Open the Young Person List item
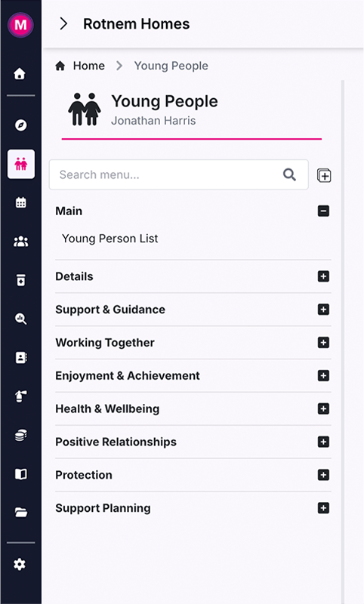Screen dimensions: 364x604 tap(110, 239)
